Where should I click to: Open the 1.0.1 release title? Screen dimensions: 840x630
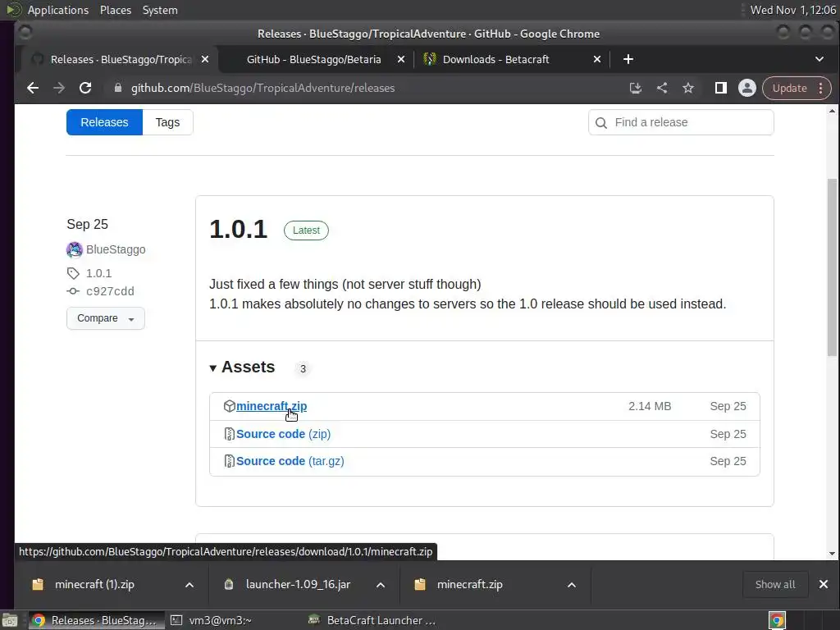(239, 230)
